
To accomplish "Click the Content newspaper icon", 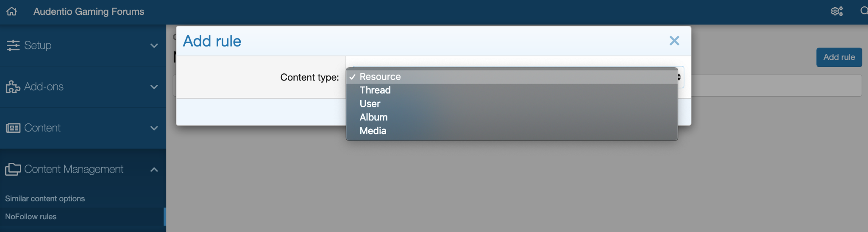I will pyautogui.click(x=13, y=128).
